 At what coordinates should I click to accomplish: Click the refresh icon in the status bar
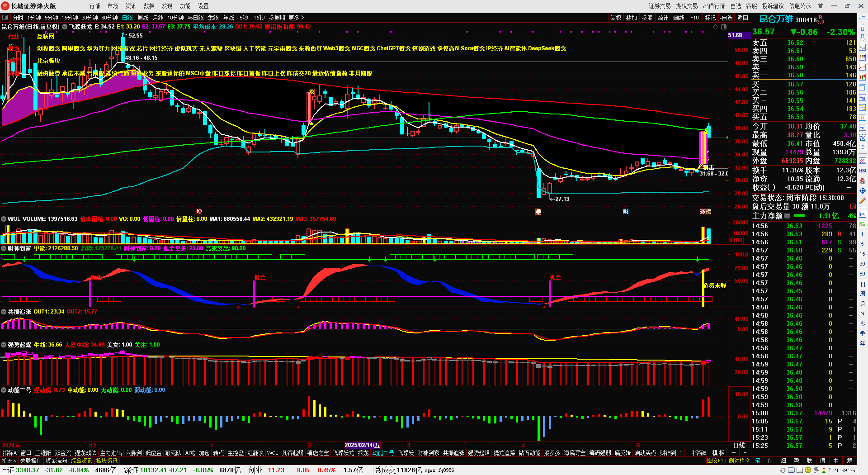pos(783,470)
